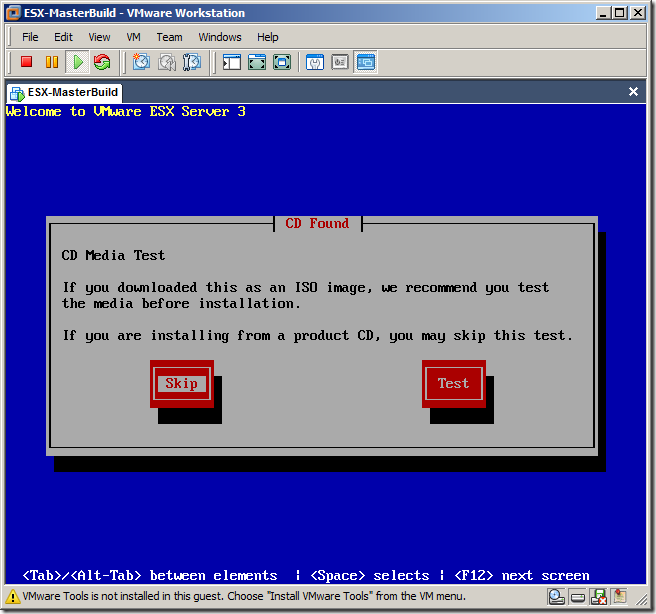Maximize the VMware Workstation window
Image resolution: width=656 pixels, height=614 pixels.
click(x=620, y=13)
